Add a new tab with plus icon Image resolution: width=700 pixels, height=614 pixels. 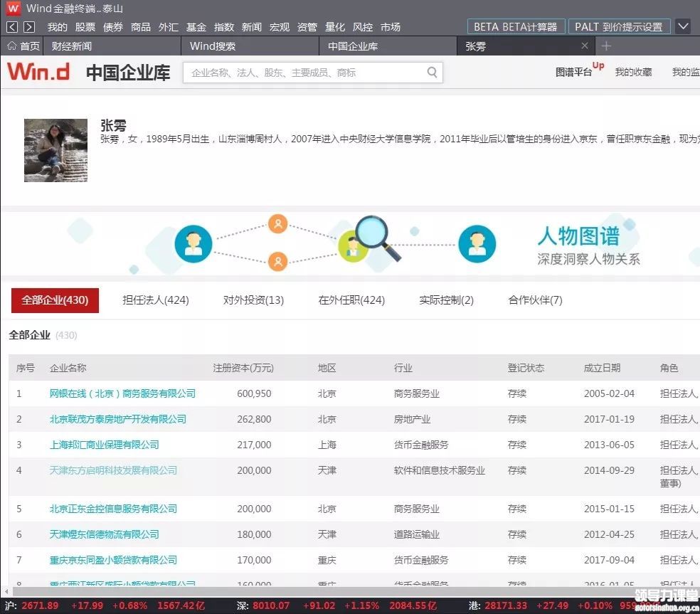click(x=606, y=46)
